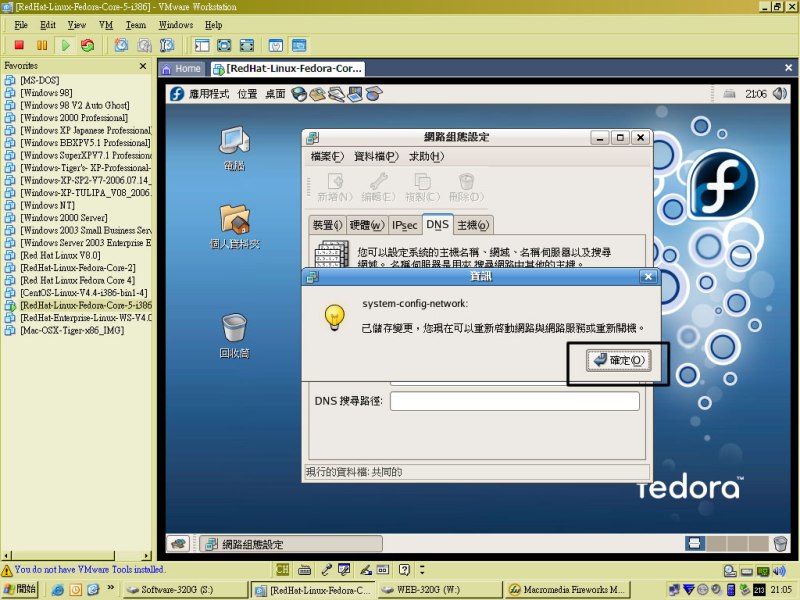This screenshot has height=600, width=800.
Task: Open the VM menu in VMware
Action: (106, 24)
